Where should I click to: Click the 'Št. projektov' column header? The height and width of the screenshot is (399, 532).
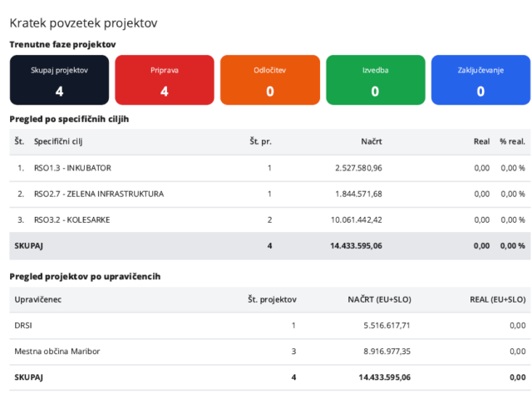(x=272, y=299)
